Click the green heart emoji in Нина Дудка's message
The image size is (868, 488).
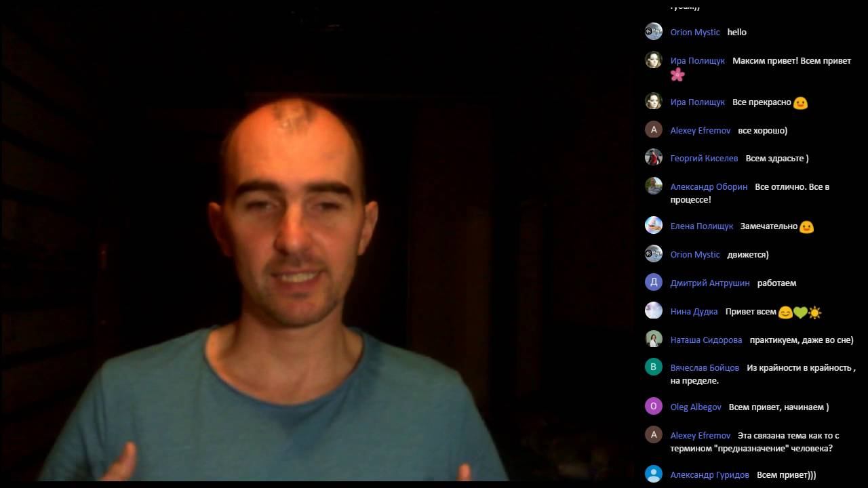click(800, 312)
